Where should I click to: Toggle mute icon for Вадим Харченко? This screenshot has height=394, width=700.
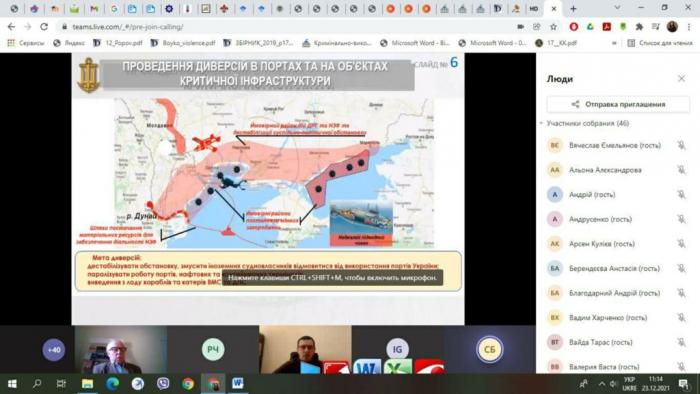click(x=681, y=317)
